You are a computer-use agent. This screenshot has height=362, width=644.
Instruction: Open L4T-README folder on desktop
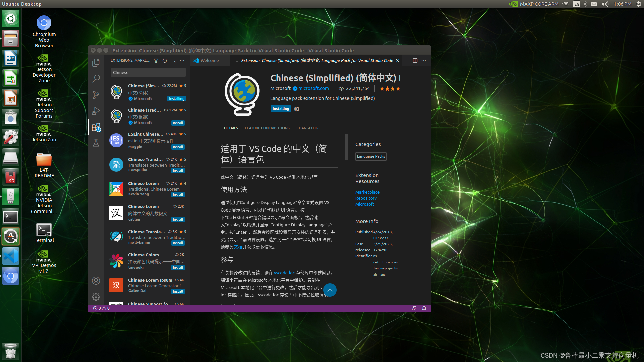[x=44, y=165]
